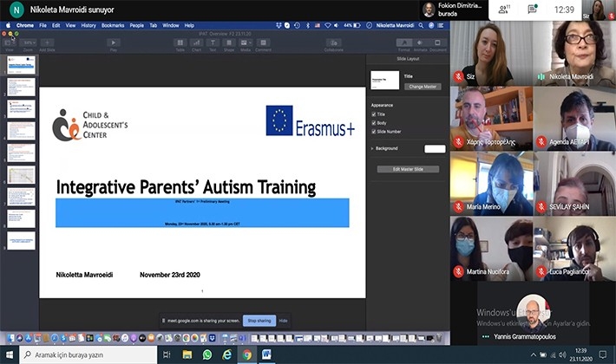Open the Animate inspector panel
This screenshot has width=616, height=364.
pyautogui.click(x=421, y=42)
